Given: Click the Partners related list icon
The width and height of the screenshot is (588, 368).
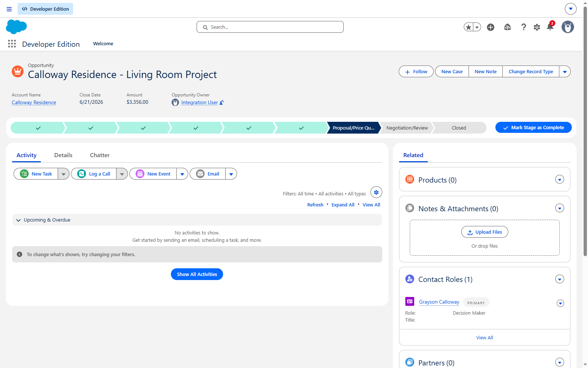Looking at the screenshot, I should point(410,362).
